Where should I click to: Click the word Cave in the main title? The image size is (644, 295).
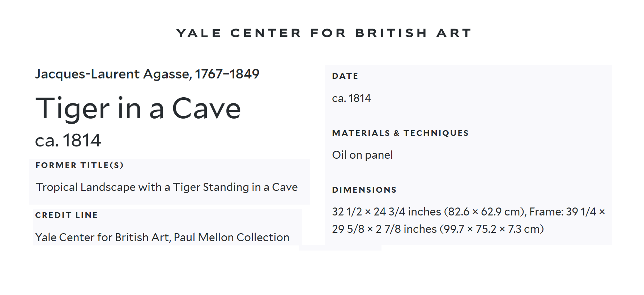206,108
